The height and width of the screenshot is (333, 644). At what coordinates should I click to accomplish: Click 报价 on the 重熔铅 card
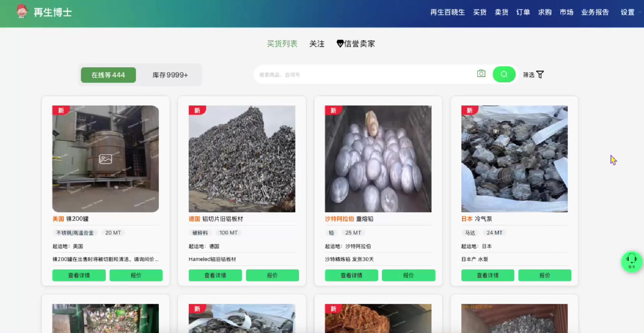click(409, 275)
